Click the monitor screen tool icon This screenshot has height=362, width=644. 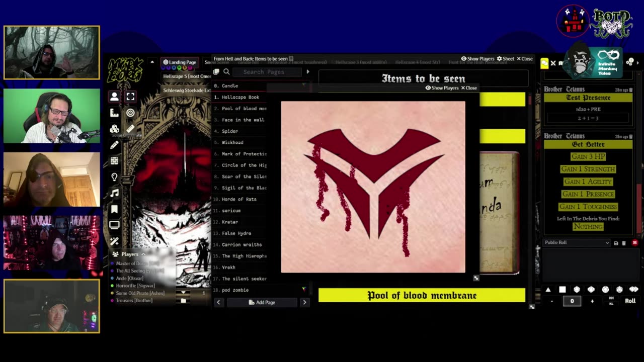pyautogui.click(x=114, y=225)
